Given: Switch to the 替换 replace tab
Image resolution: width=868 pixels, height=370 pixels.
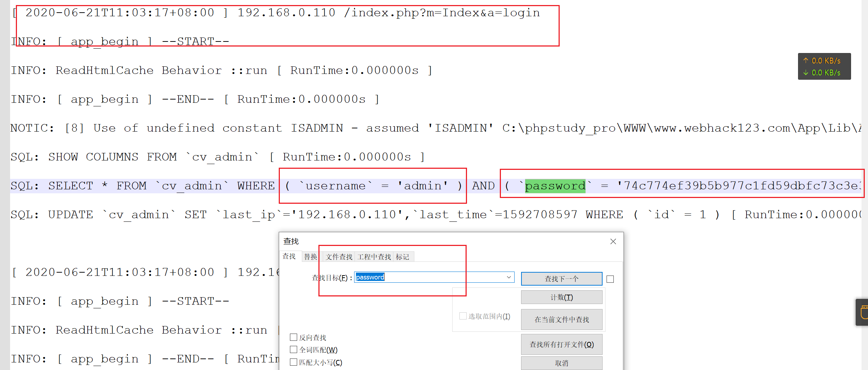Looking at the screenshot, I should coord(310,257).
